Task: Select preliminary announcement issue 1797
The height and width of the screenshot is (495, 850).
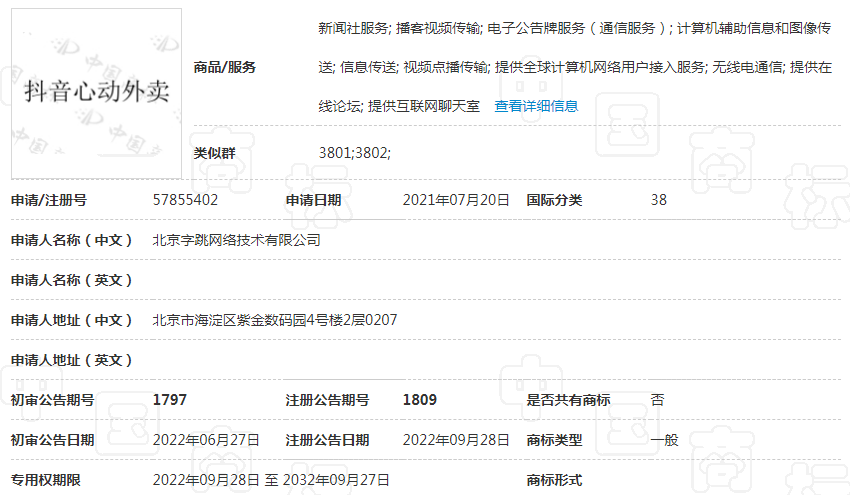Action: tap(170, 400)
